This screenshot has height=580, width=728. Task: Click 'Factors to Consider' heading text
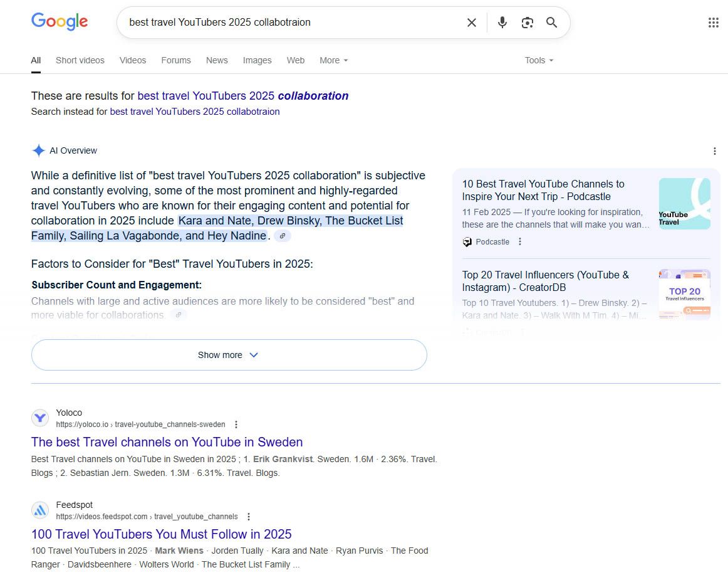point(172,264)
